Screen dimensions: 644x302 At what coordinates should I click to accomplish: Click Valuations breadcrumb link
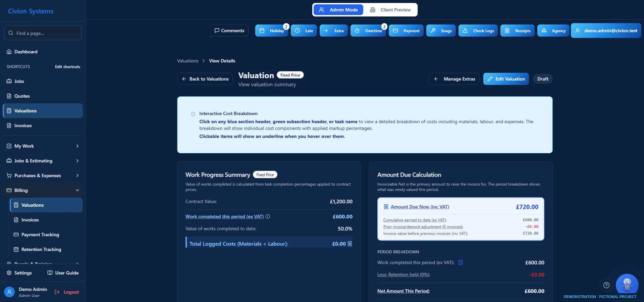point(188,61)
